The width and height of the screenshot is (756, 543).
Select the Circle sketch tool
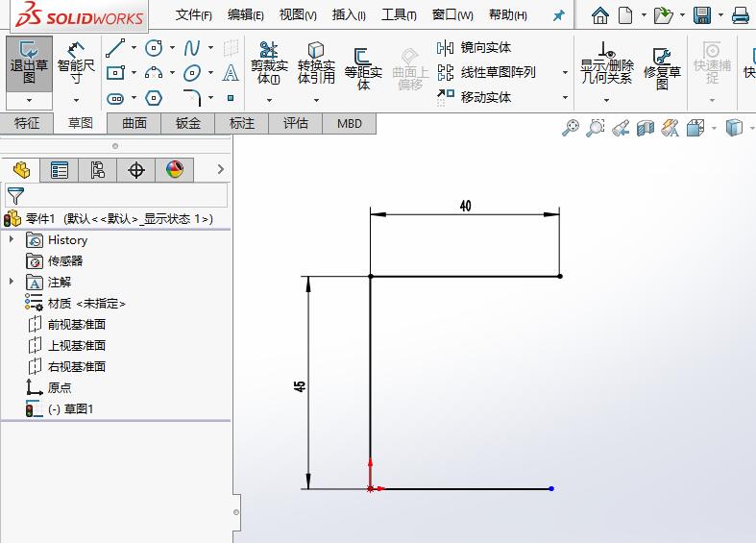point(154,48)
